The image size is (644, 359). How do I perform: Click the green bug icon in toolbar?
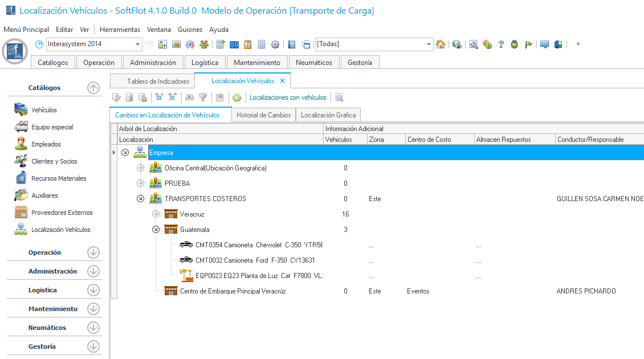(x=515, y=44)
